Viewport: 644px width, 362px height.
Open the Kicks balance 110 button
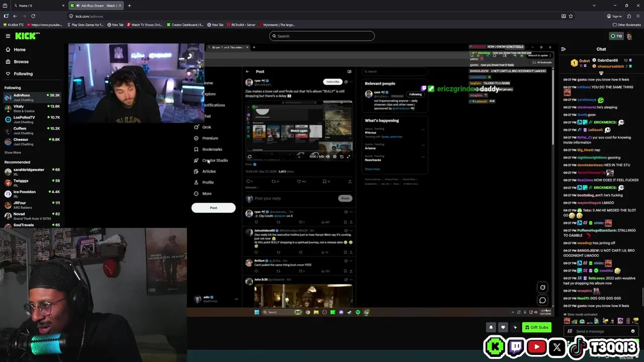pos(616,36)
